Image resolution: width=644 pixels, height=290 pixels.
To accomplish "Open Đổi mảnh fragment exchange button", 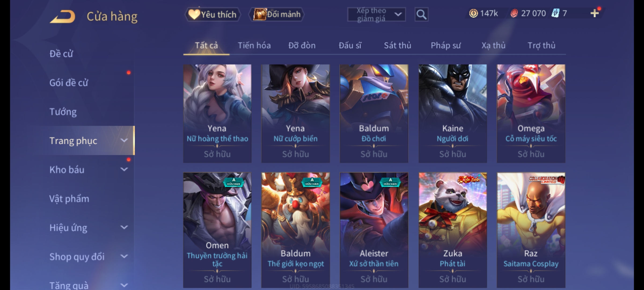I will coord(276,15).
